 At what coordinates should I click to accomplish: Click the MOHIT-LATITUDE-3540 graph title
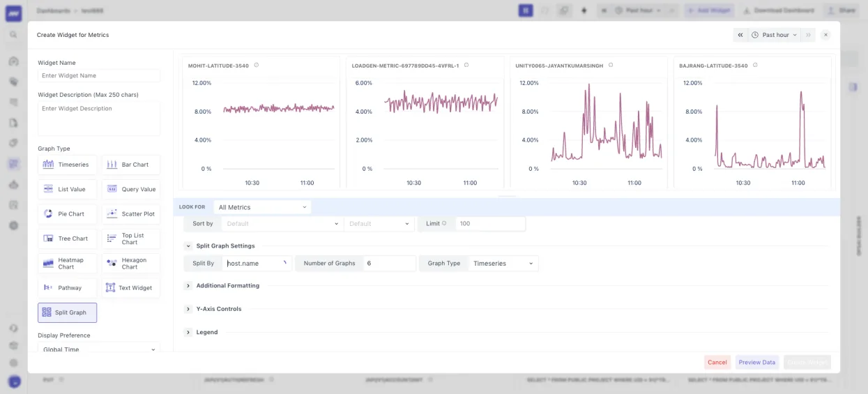(218, 66)
